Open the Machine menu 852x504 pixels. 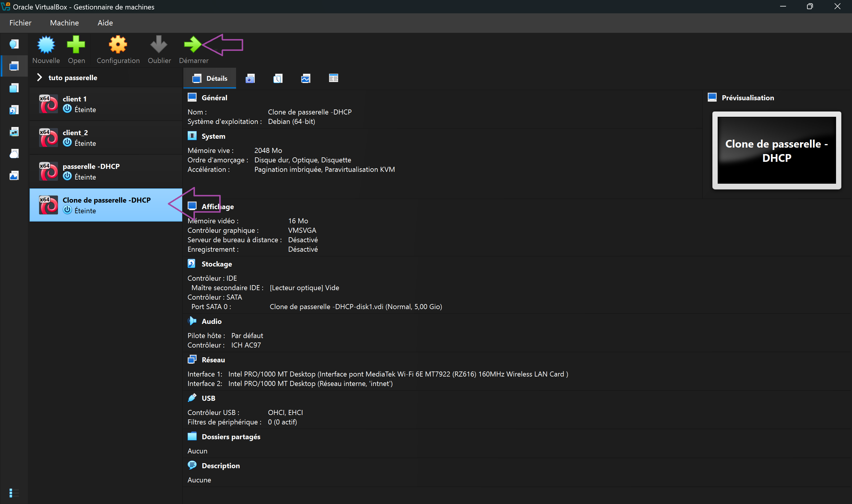[x=64, y=23]
